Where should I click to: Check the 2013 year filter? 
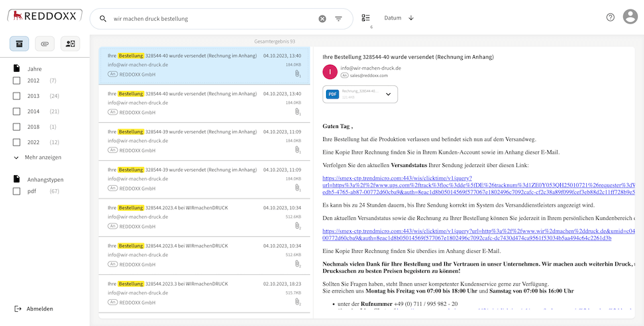(x=16, y=96)
